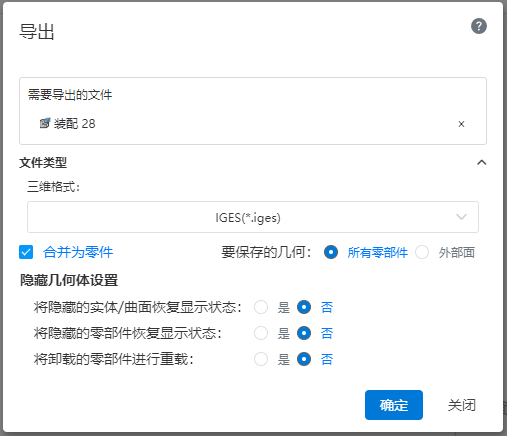Screen dimensions: 507x436
Task: Choose 是 for 将隐藏的实体/曲面恢复显示状态
Action: 261,307
